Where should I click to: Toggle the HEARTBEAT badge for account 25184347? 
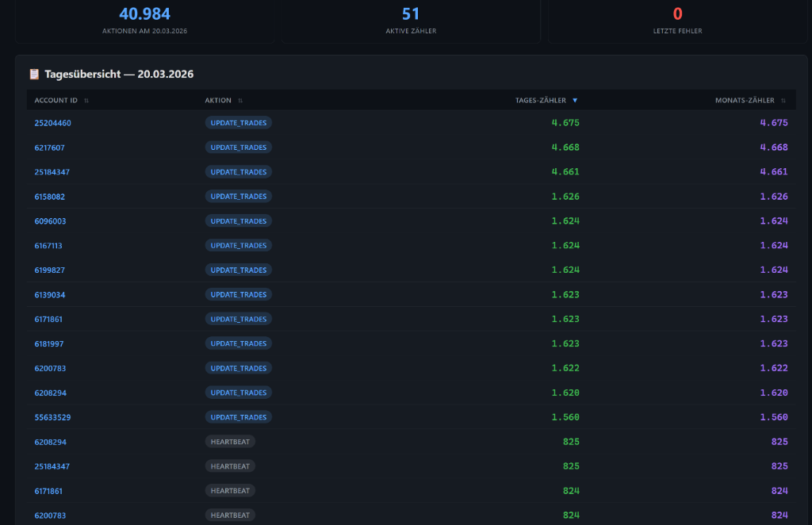pos(230,466)
